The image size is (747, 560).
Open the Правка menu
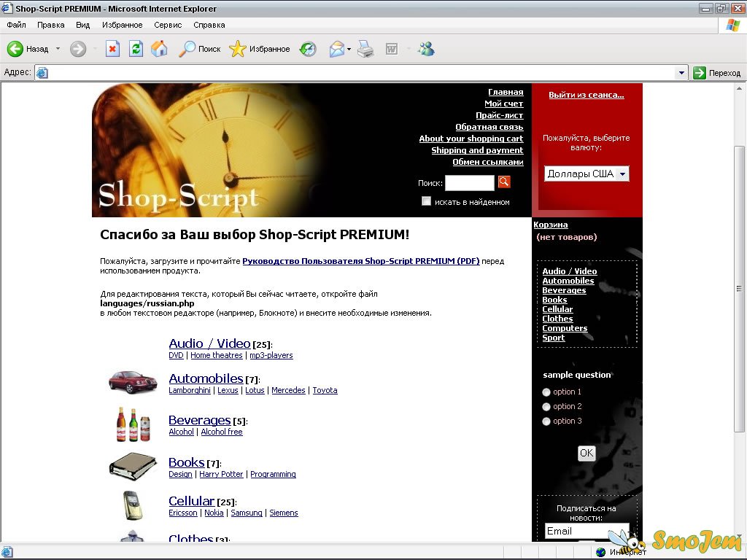point(50,25)
